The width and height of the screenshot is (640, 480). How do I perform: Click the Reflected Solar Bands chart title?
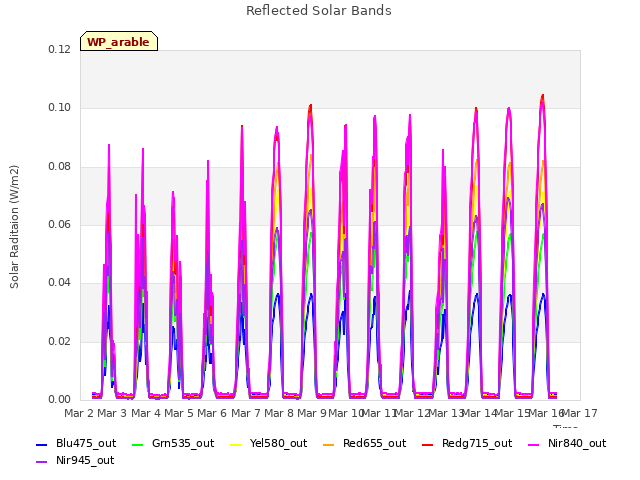(x=319, y=11)
